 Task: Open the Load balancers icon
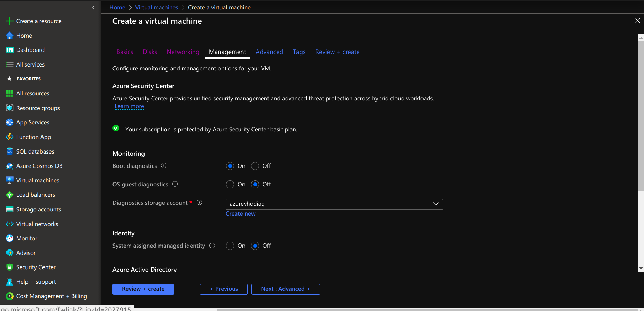[9, 195]
